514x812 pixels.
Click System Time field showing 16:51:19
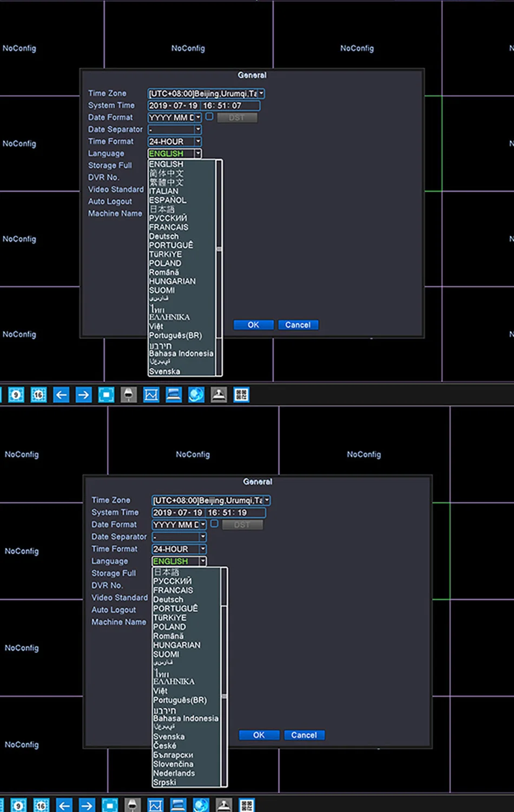pyautogui.click(x=209, y=513)
